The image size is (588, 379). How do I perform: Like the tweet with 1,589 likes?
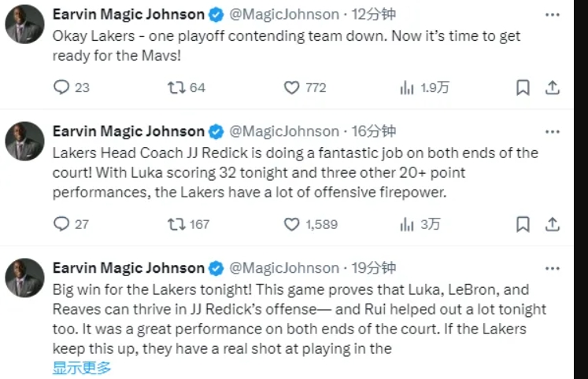[x=291, y=224]
